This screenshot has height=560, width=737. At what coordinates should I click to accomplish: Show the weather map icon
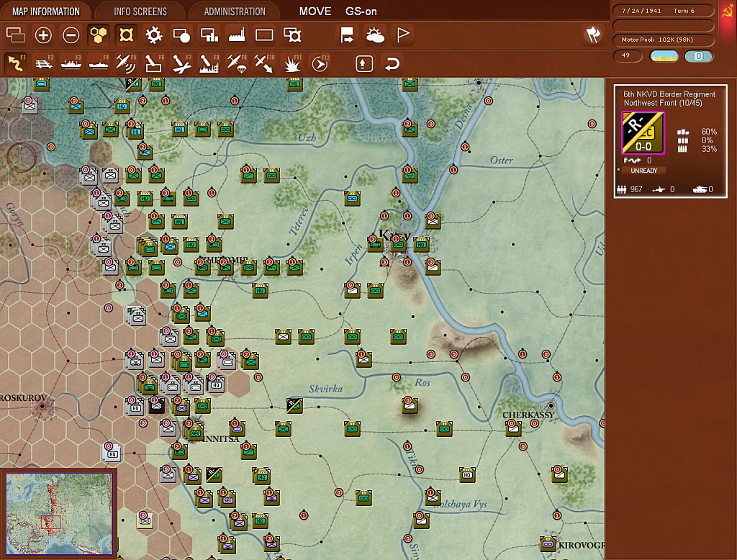coord(375,35)
